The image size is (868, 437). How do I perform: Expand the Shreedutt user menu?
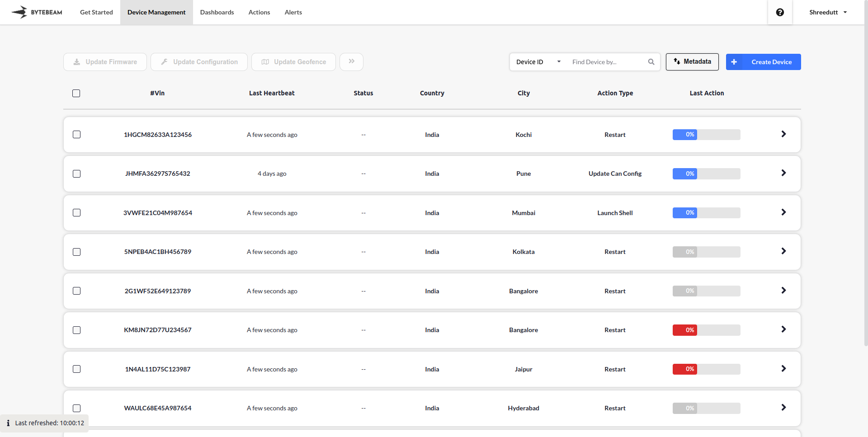(x=828, y=12)
